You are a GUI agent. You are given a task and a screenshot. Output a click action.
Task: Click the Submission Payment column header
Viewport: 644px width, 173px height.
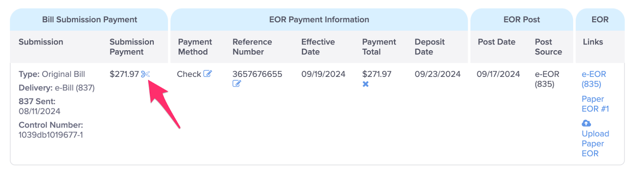click(132, 47)
